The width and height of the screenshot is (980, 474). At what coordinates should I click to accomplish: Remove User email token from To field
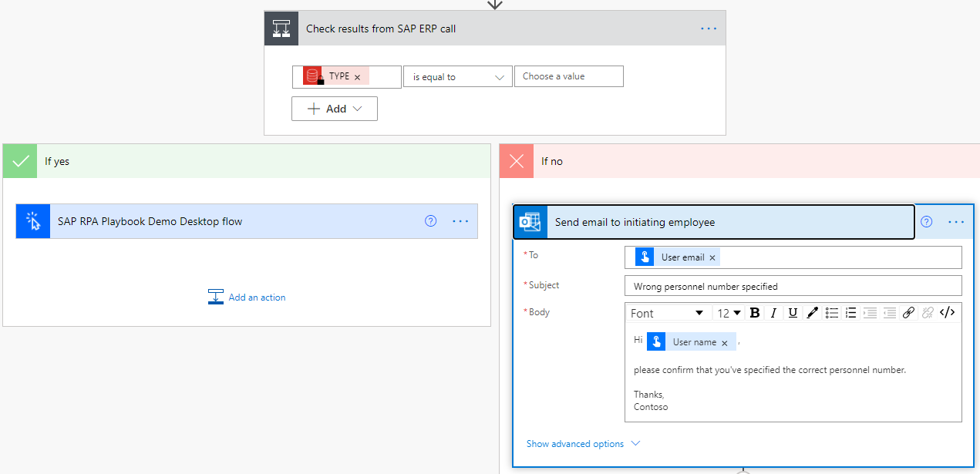pos(712,258)
